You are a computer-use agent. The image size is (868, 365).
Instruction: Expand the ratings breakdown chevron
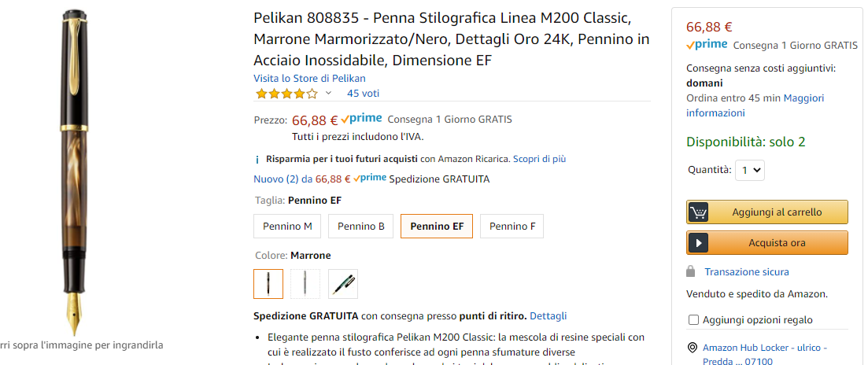[329, 94]
